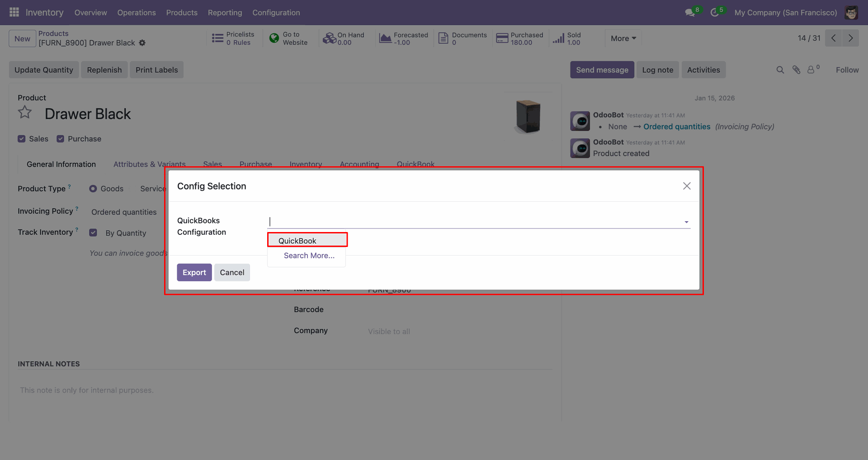Open the Overview menu
The image size is (868, 460).
91,13
